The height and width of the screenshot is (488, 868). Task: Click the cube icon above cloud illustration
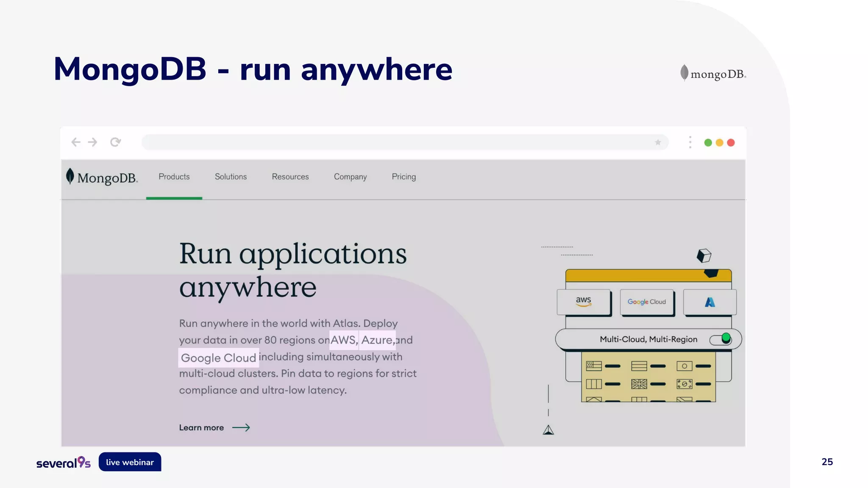click(704, 256)
